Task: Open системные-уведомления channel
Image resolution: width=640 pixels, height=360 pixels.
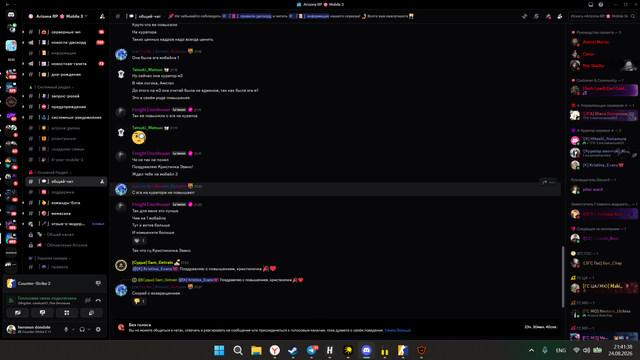Action: [x=66, y=118]
